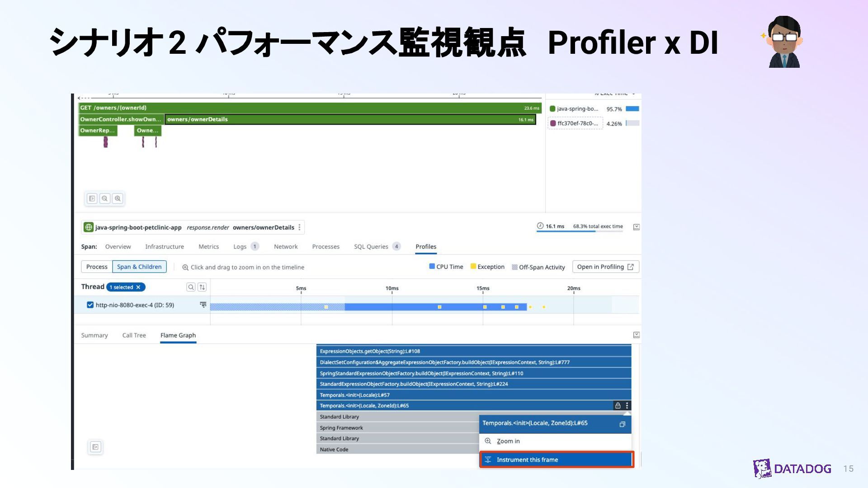The width and height of the screenshot is (868, 488).
Task: Click the owners/ownerDetails span bar in trace
Action: [x=350, y=119]
